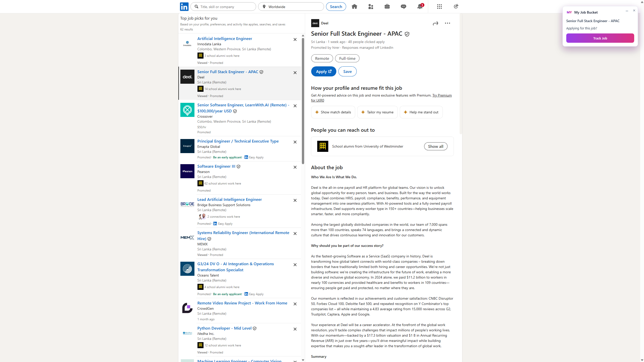Open the Emapta Global company logo
The height and width of the screenshot is (362, 644).
pos(187,146)
